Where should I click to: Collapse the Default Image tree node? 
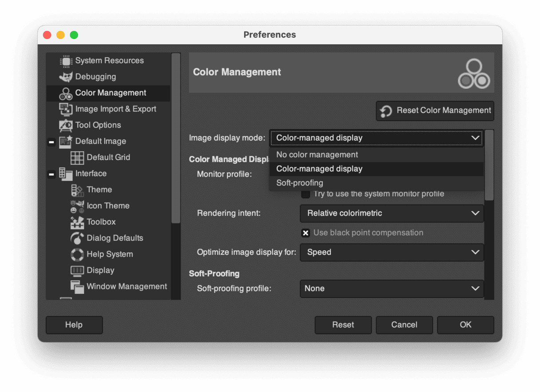[52, 142]
